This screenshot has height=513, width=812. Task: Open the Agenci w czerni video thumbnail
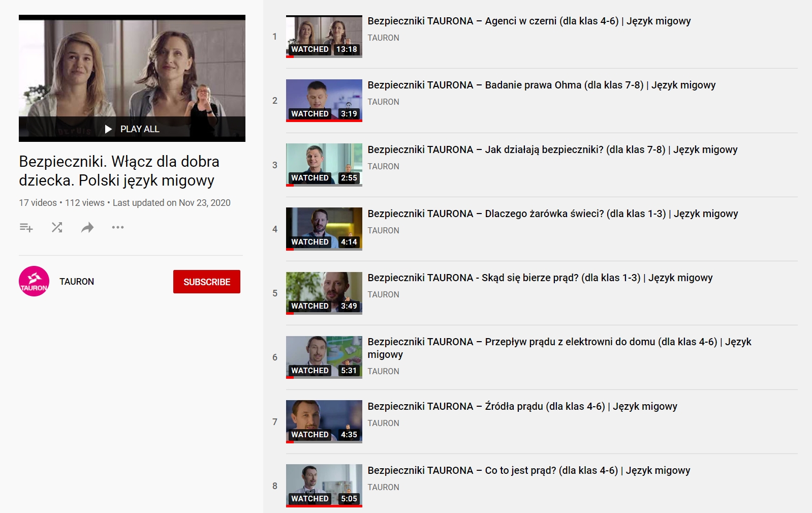(324, 36)
